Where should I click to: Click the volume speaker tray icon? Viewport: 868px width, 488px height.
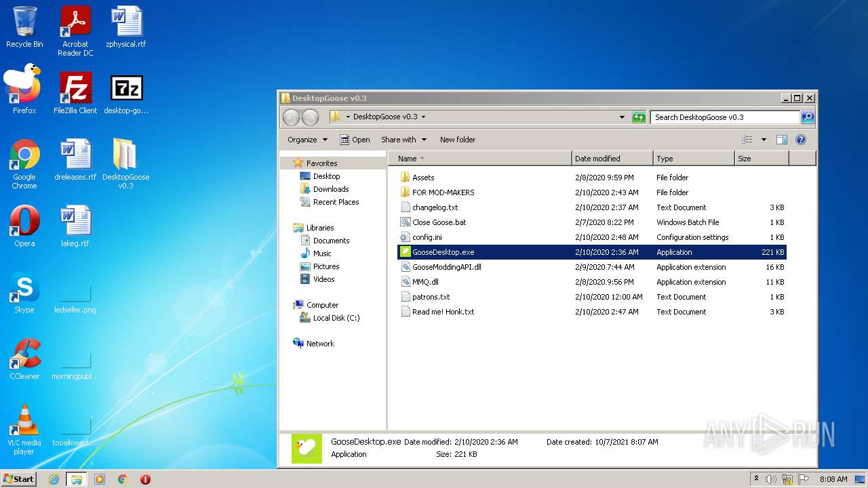click(x=771, y=479)
